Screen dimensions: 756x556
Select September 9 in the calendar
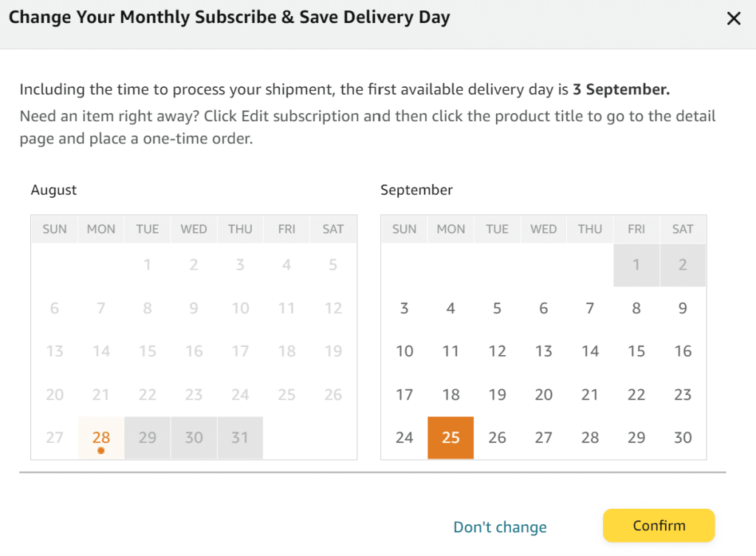pos(682,308)
